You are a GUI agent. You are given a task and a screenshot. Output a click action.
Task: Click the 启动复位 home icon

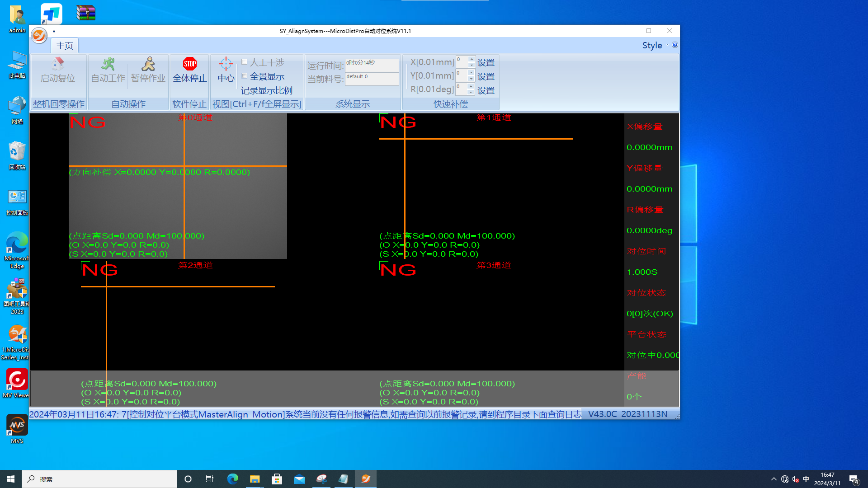[x=57, y=64]
